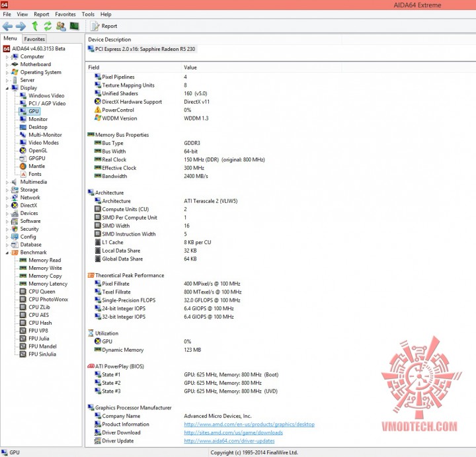Collapse the Benchmark tree node
Viewport: 476px width, 457px height.
pos(7,253)
